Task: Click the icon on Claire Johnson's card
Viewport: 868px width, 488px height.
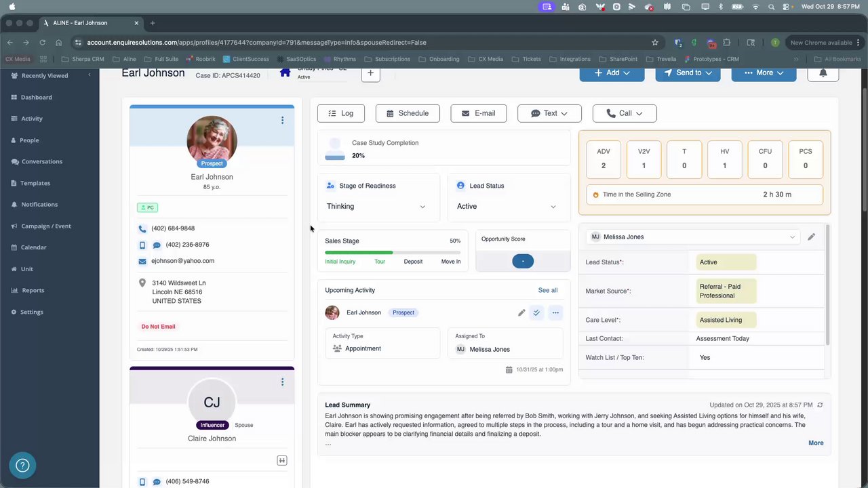Action: point(282,460)
